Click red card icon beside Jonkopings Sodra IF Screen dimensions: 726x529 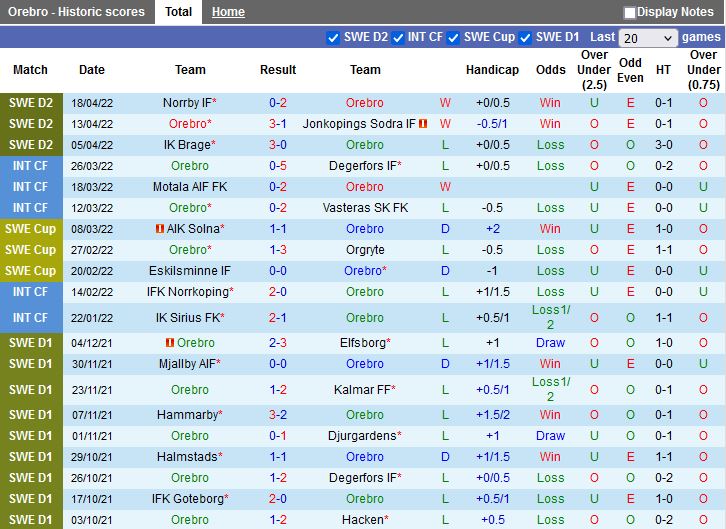tap(423, 124)
